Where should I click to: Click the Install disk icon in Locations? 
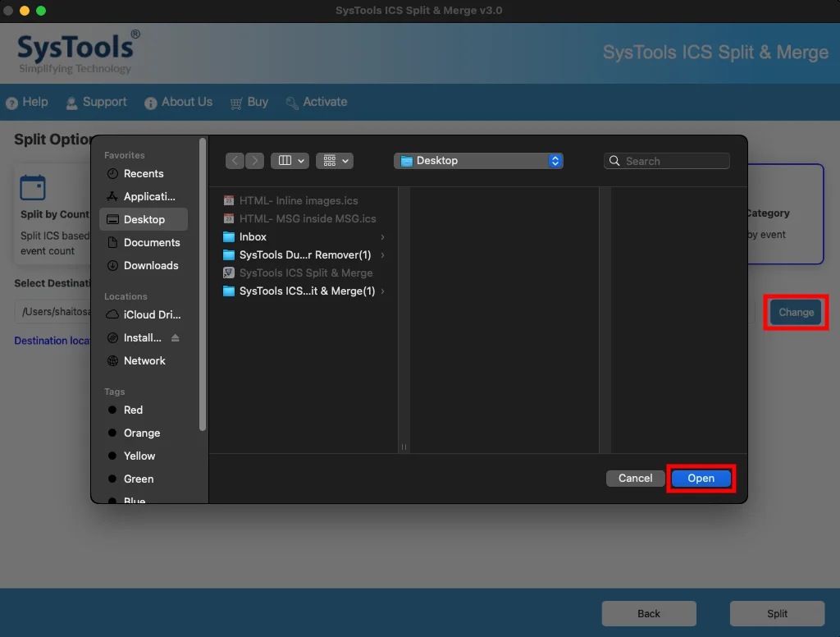tap(112, 338)
